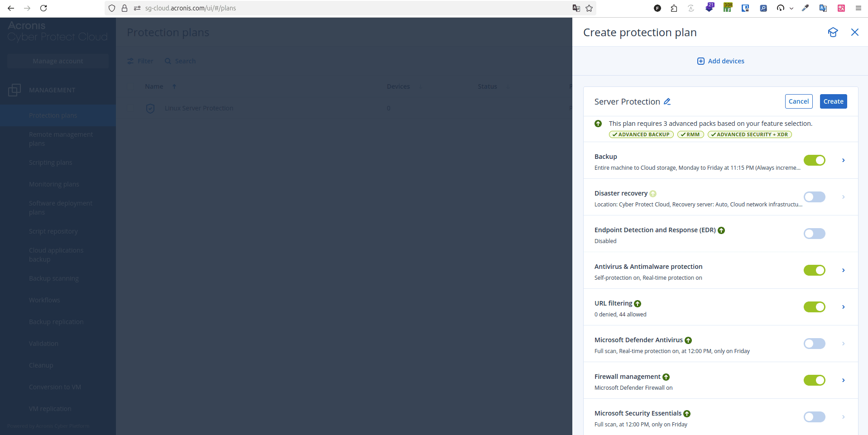The height and width of the screenshot is (435, 868).
Task: Disable the Backup toggle
Action: click(x=814, y=160)
